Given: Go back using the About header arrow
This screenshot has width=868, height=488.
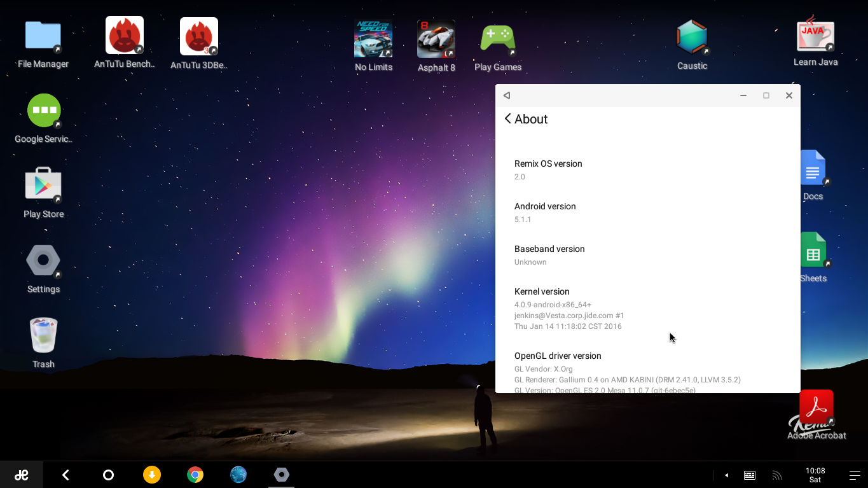Looking at the screenshot, I should (x=507, y=119).
